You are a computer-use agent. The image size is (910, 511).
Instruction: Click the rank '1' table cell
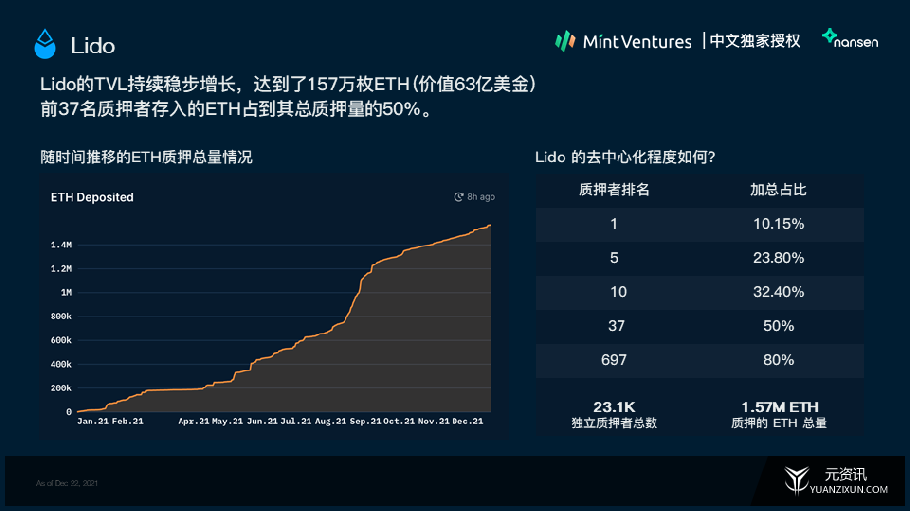pos(614,224)
